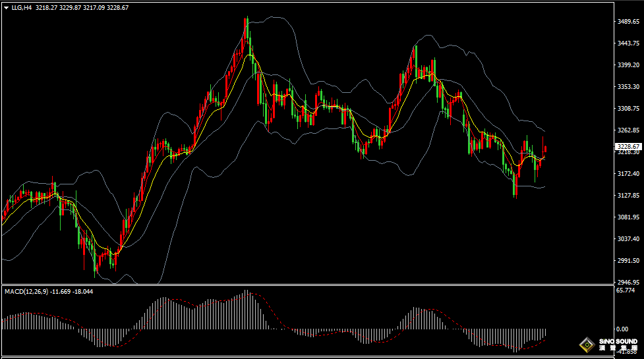Click the 0.00 MACD zero-level label
The height and width of the screenshot is (359, 644).
click(x=622, y=329)
